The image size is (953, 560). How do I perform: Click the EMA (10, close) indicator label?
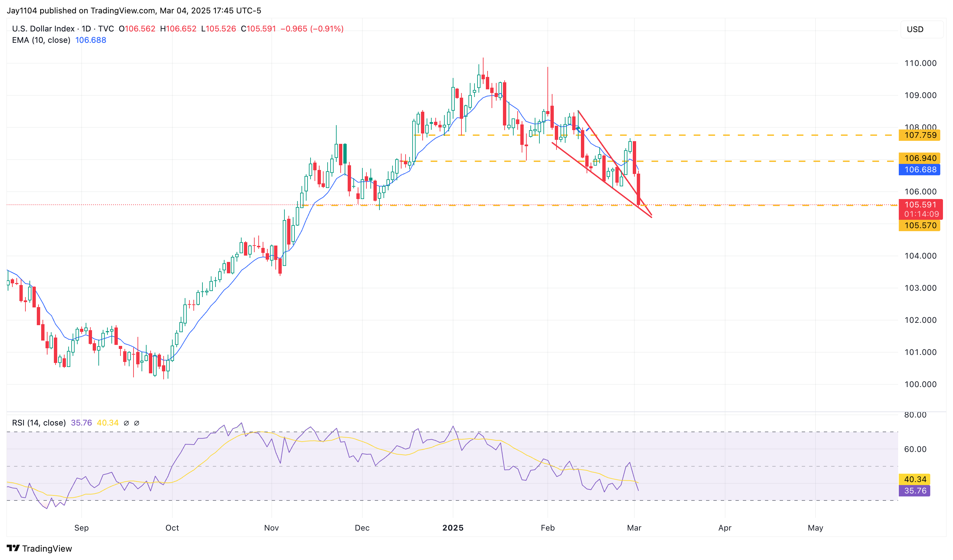pos(41,40)
